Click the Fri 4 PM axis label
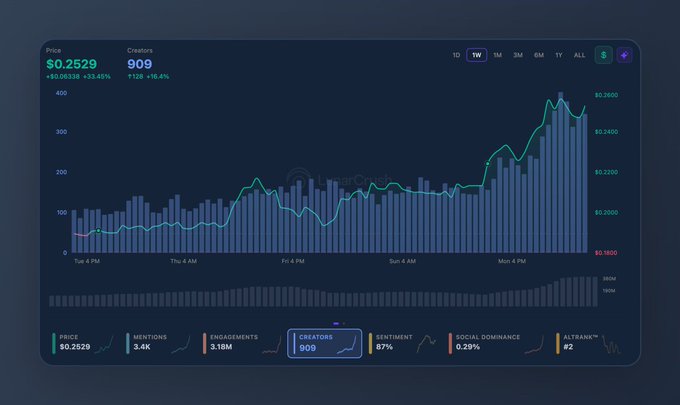 tap(293, 261)
